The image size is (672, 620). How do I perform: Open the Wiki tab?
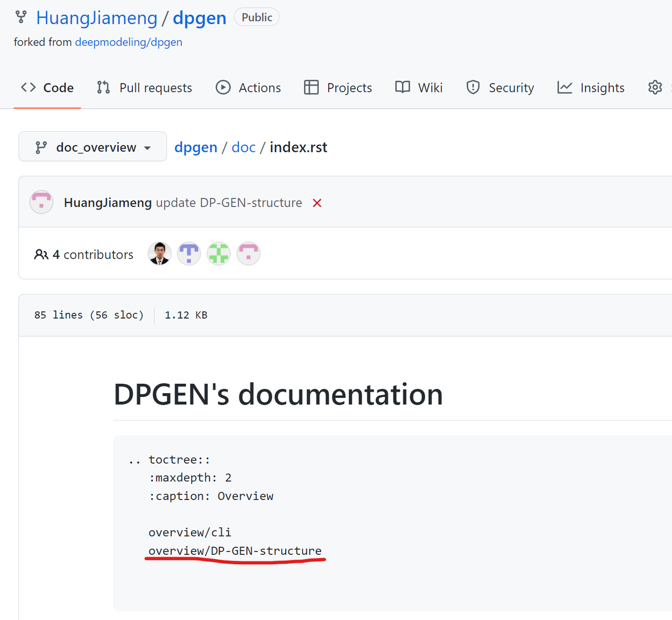(x=419, y=88)
